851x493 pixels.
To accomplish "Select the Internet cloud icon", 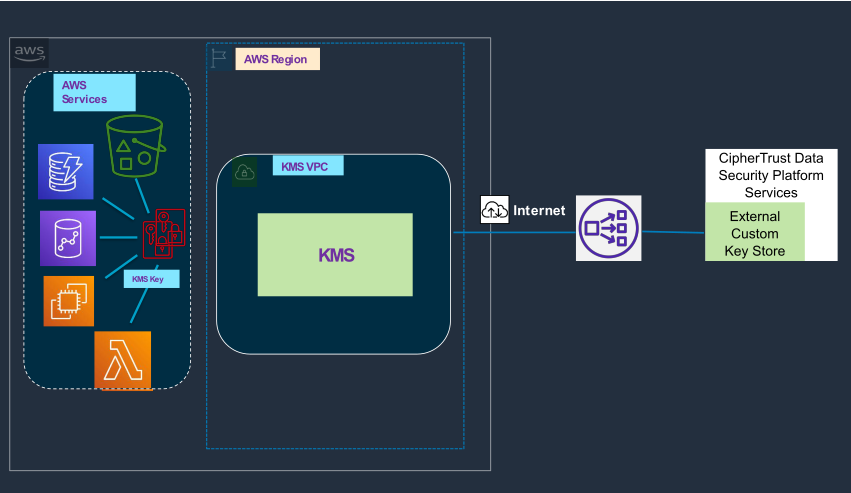I will pyautogui.click(x=495, y=210).
